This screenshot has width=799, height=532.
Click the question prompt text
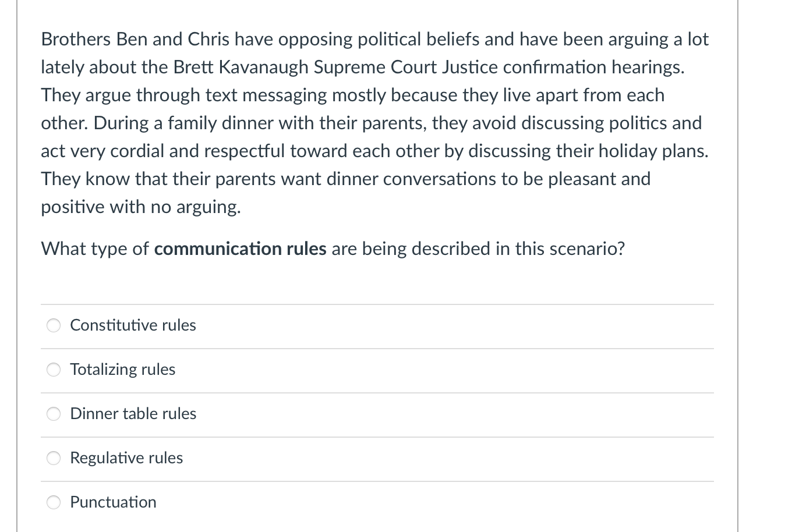[x=333, y=249]
